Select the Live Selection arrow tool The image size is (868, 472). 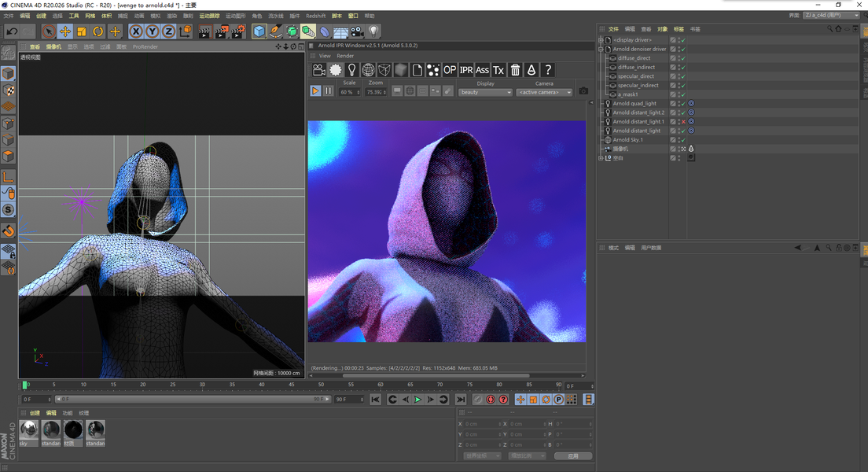click(49, 31)
